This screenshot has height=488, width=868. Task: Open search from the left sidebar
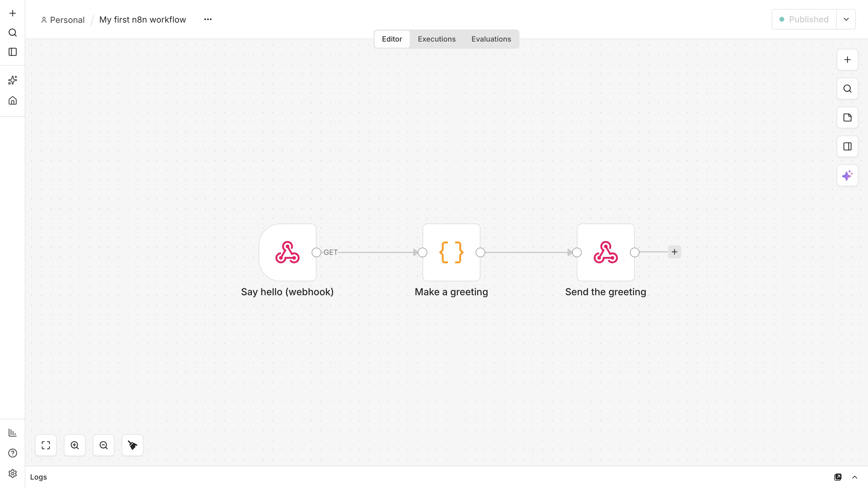coord(12,33)
